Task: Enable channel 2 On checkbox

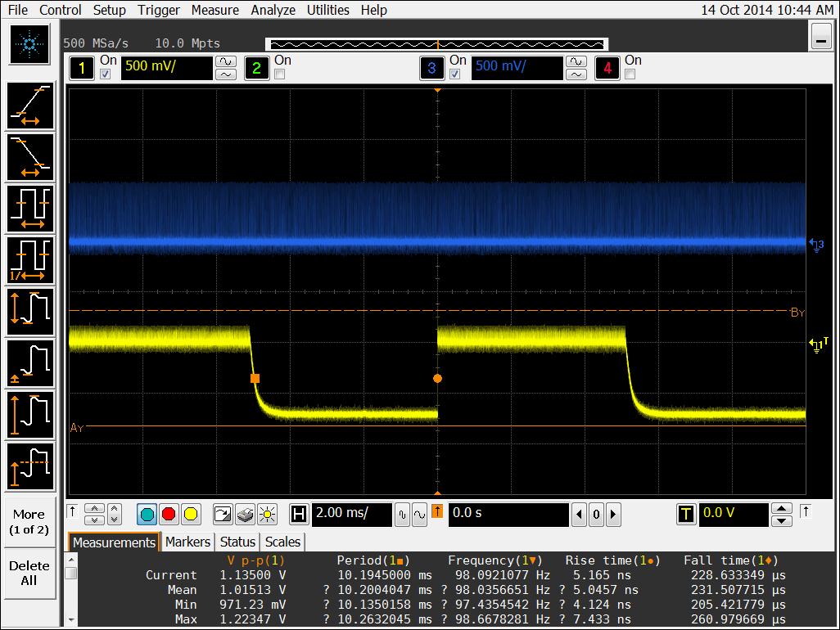Action: pos(279,74)
